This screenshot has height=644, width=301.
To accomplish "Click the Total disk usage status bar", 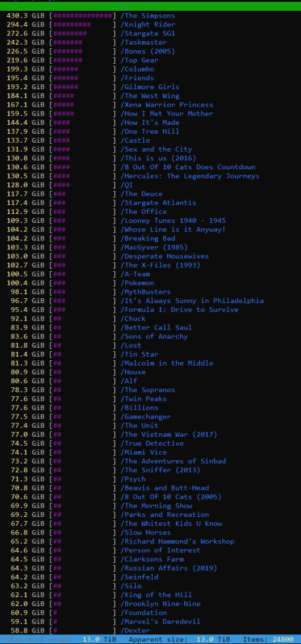I will (150, 640).
